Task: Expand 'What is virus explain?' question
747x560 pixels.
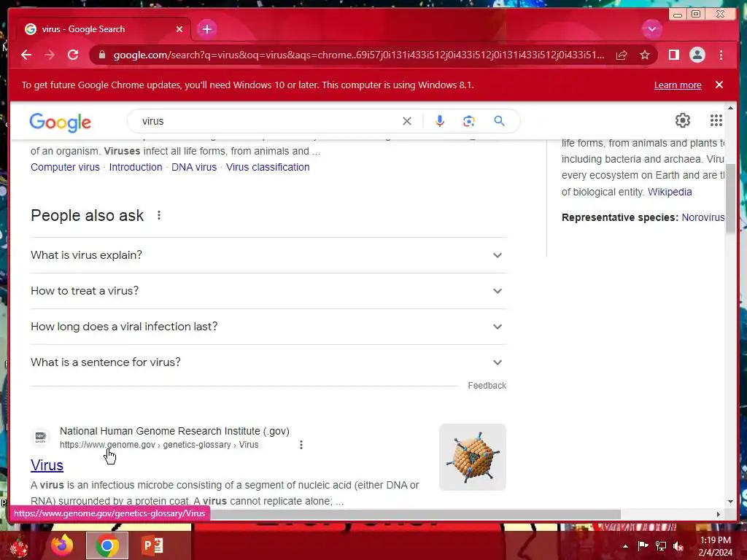Action: point(268,255)
